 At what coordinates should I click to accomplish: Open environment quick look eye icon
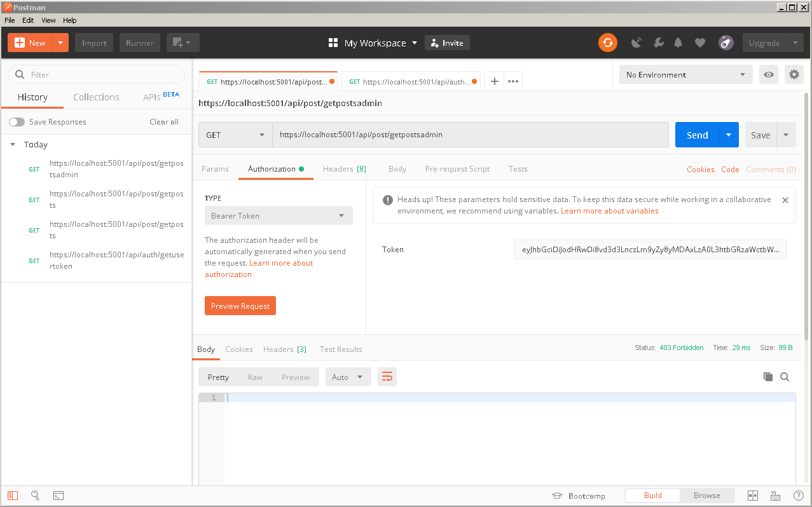coord(769,74)
